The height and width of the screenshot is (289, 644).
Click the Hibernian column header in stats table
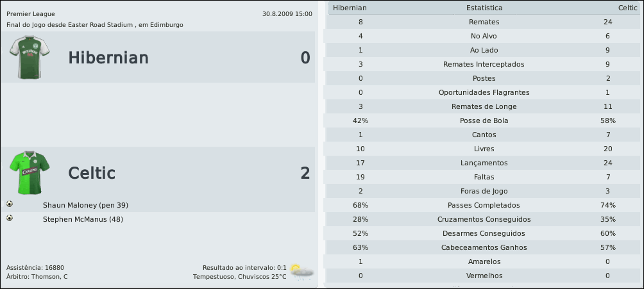pyautogui.click(x=350, y=8)
